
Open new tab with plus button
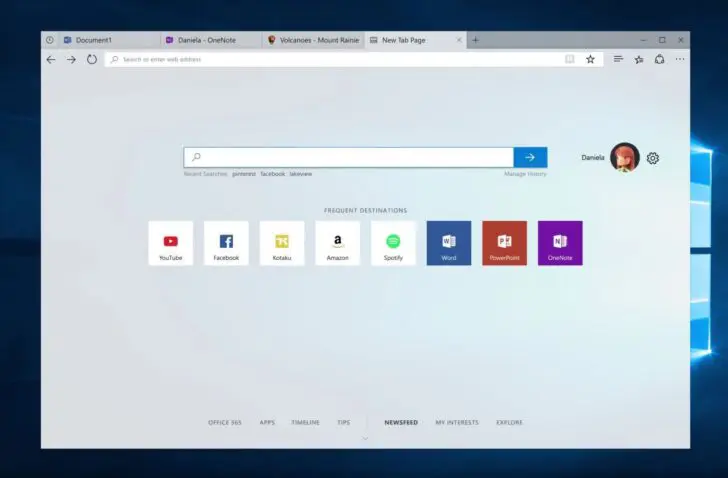tap(475, 40)
